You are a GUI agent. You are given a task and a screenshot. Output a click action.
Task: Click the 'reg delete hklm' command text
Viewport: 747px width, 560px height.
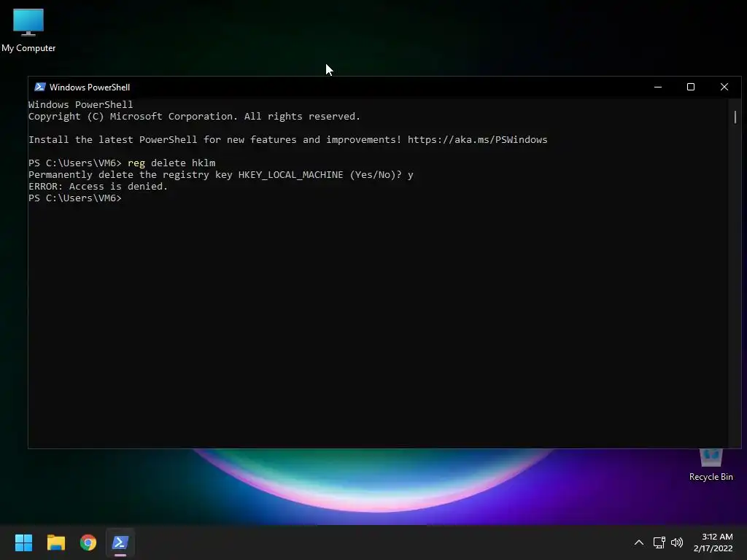[x=171, y=163]
